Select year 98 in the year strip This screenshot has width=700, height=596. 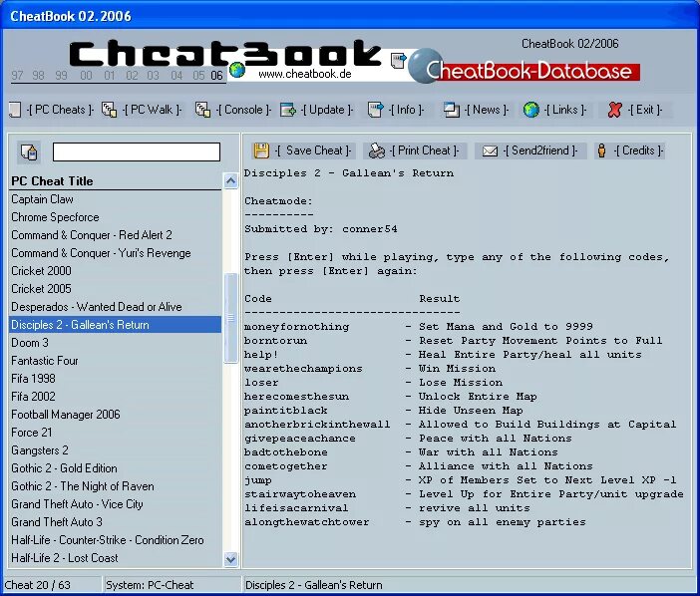coord(39,75)
